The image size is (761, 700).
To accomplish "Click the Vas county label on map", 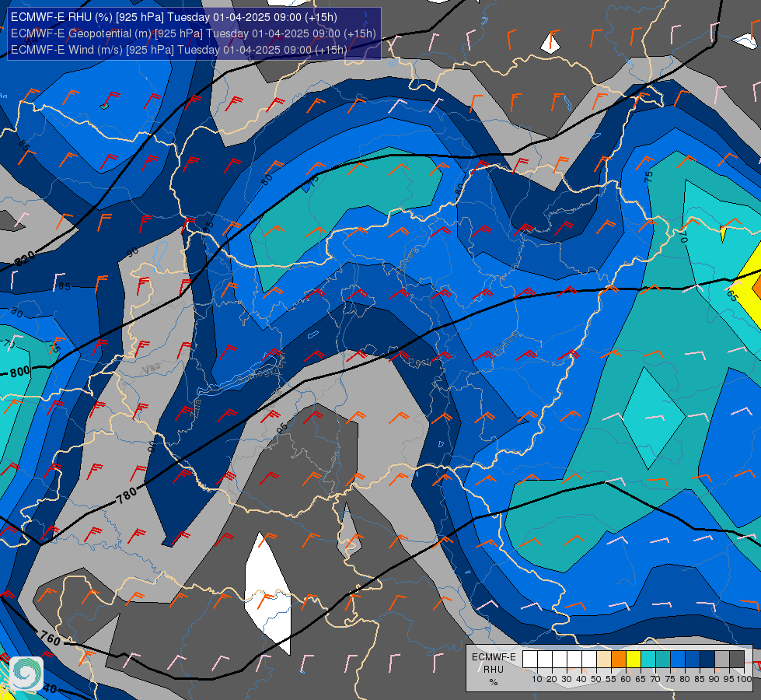I will point(152,368).
